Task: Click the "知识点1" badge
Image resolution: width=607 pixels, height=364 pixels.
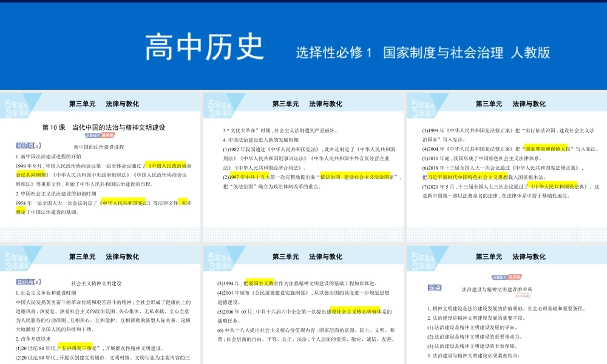Action: 29,146
